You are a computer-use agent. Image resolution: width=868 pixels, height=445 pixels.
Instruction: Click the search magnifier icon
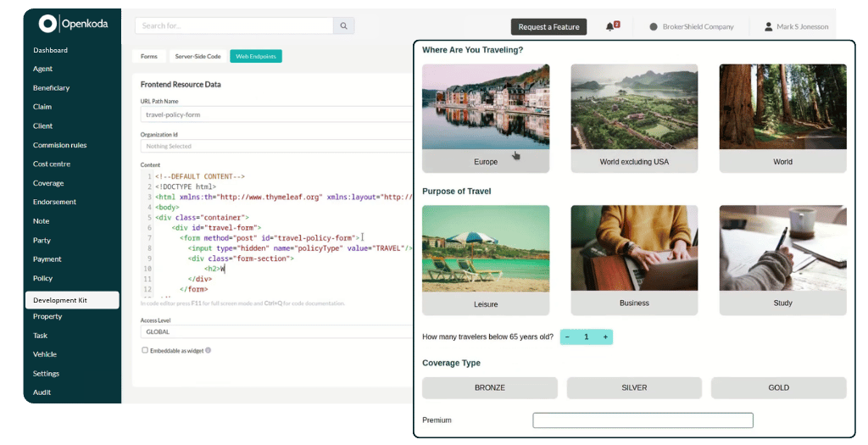pyautogui.click(x=343, y=26)
